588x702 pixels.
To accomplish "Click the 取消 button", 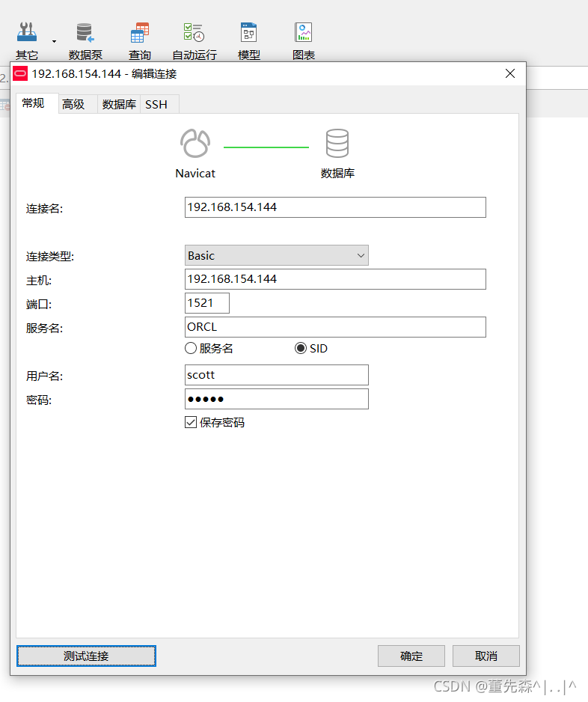I will 486,656.
